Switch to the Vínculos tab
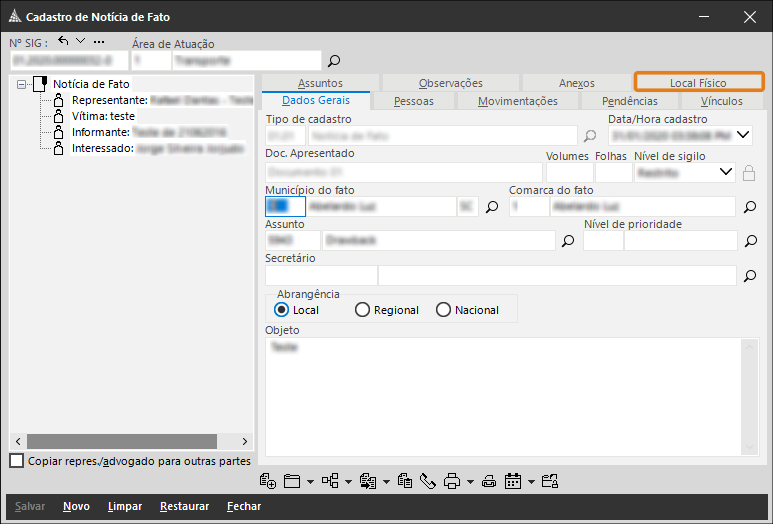The image size is (773, 524). [721, 101]
